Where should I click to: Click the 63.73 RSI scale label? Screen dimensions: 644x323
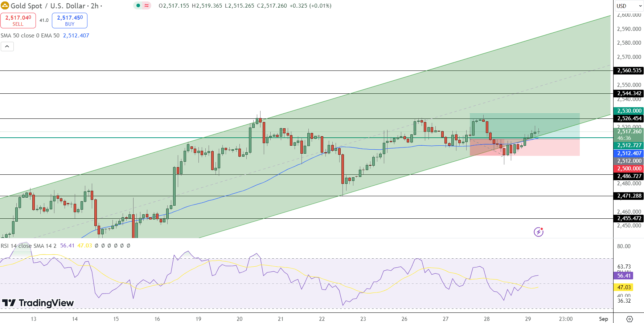point(624,267)
